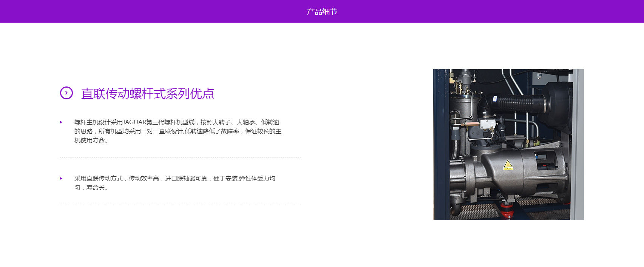The image size is (644, 267).
Task: Click the paragraph starting 螺杆主机设计采用JAGUAR
Action: [x=178, y=131]
